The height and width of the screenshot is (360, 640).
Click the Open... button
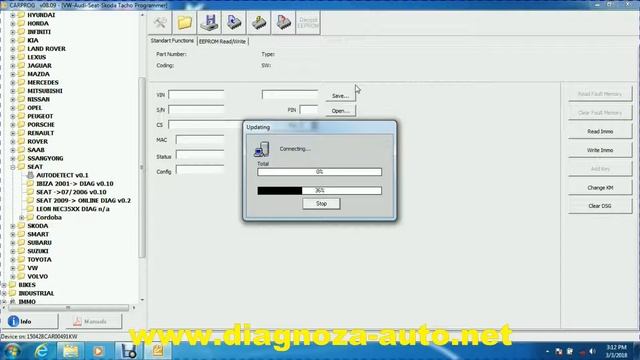(340, 111)
